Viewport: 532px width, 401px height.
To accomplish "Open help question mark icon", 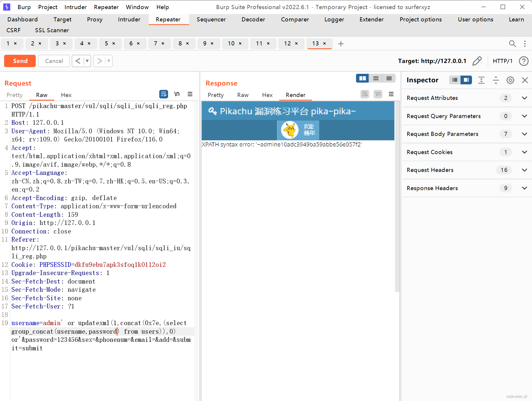I will point(524,61).
